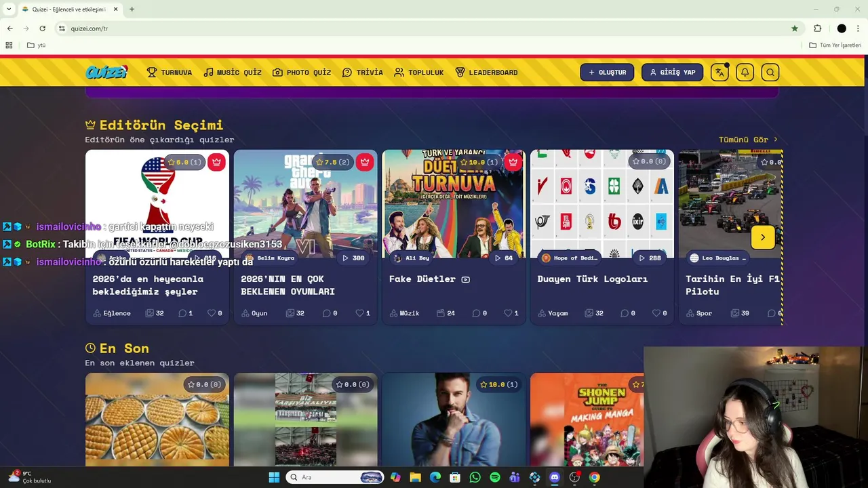This screenshot has width=868, height=488.
Task: Open the baklava trays quiz thumbnail
Action: (x=157, y=420)
